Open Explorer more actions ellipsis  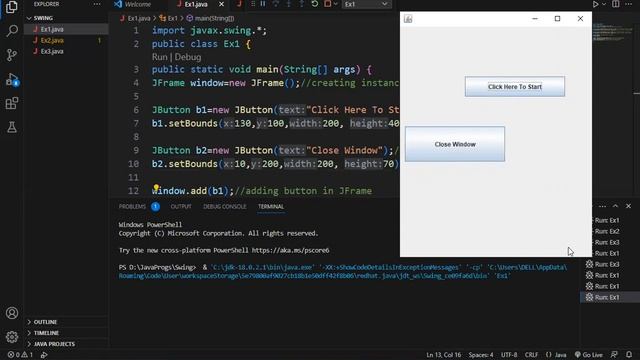[97, 4]
